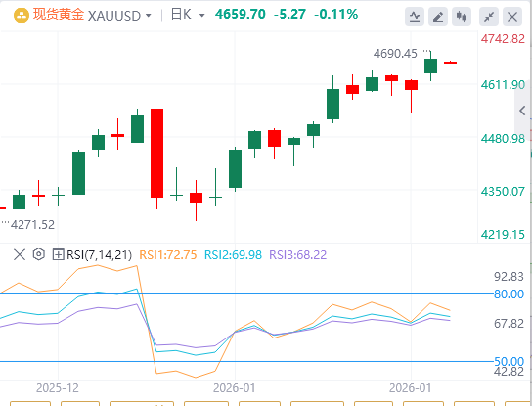Expand the XAUUSD symbol dropdown arrow
Screen dimensions: 532x406
tap(149, 16)
